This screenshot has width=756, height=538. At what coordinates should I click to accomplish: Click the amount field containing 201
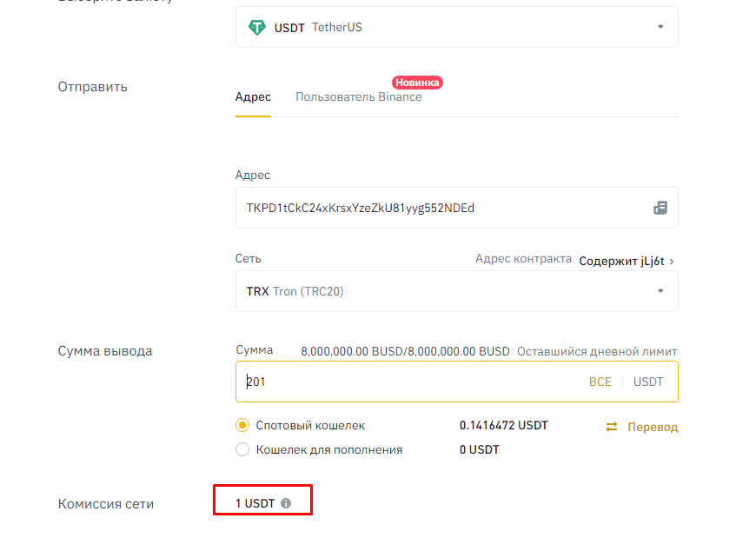coord(456,382)
